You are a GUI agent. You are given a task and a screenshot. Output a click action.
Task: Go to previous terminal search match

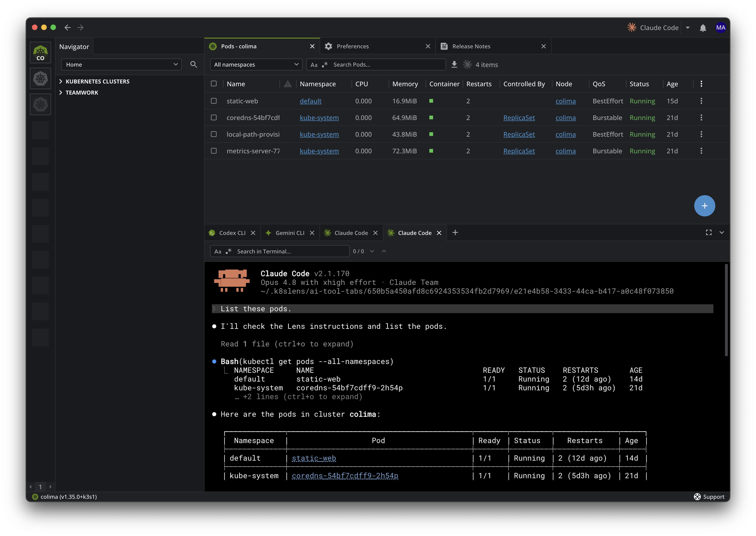(x=384, y=251)
